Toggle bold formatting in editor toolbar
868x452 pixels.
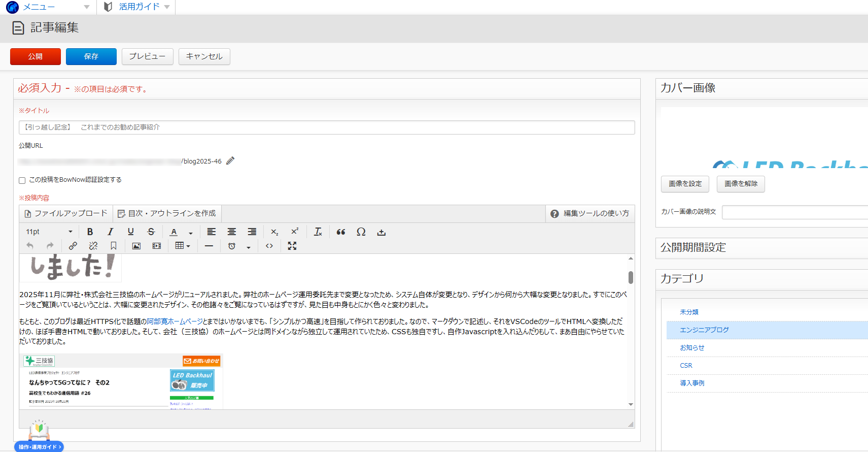tap(90, 232)
